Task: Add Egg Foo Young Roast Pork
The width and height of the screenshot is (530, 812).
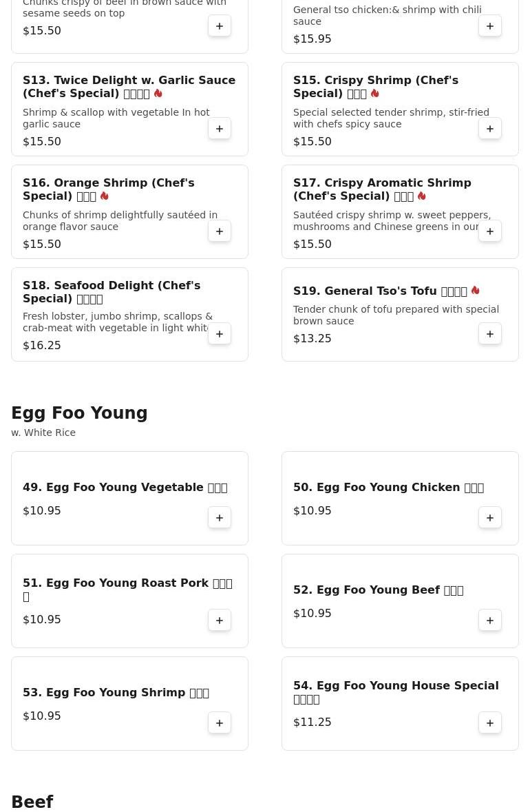Action: [220, 621]
